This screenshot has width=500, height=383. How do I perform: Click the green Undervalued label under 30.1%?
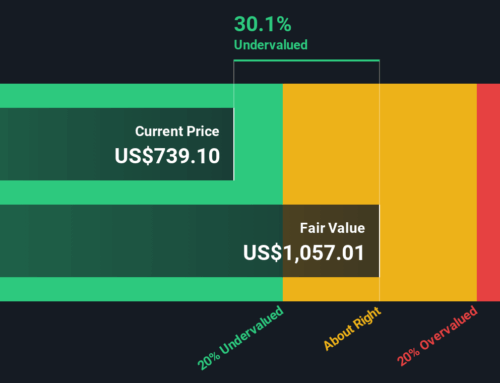271,45
